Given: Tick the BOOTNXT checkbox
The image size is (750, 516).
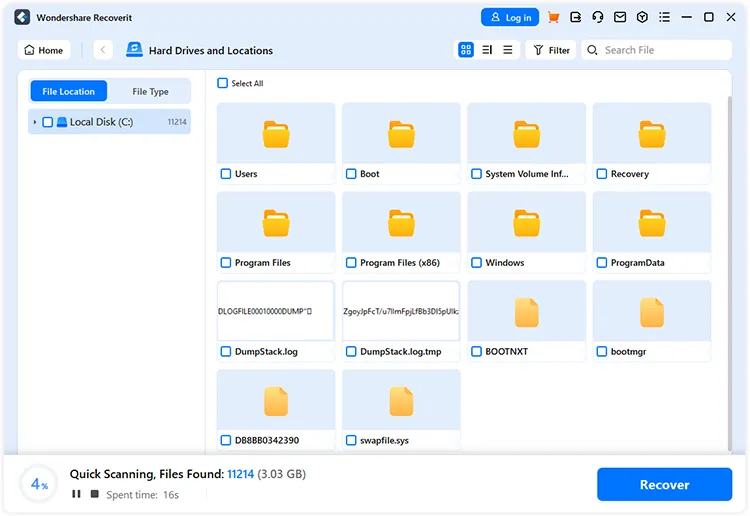Looking at the screenshot, I should (x=476, y=351).
